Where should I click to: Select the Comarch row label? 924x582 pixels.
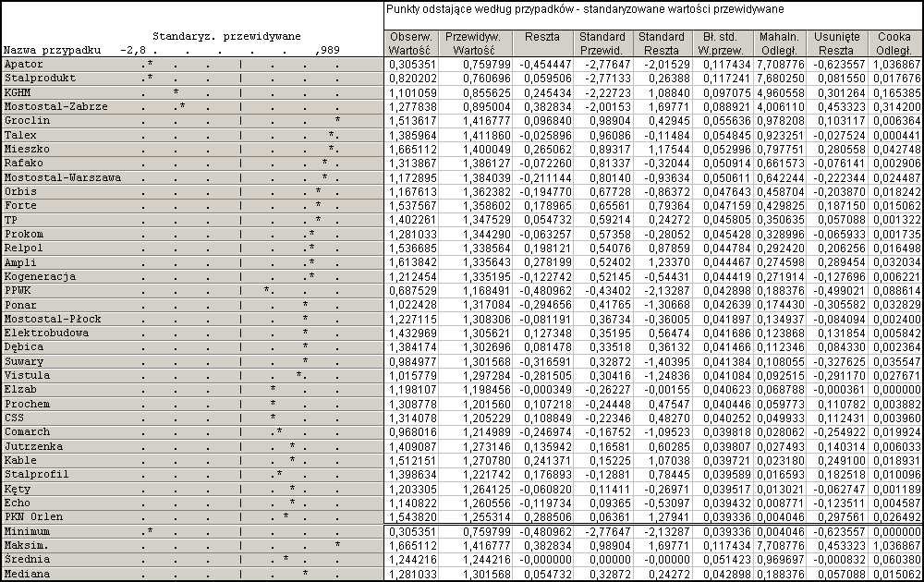(x=27, y=432)
